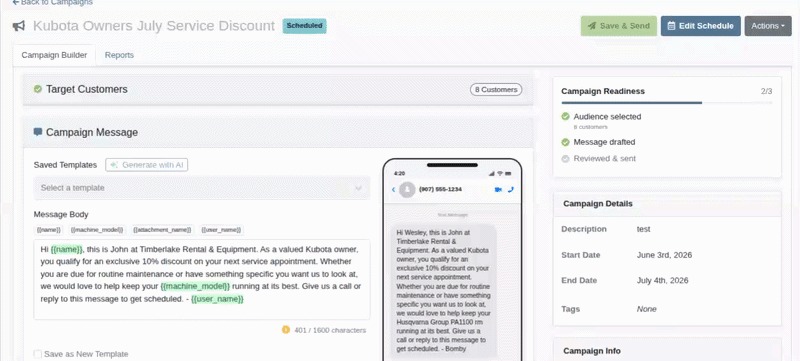Click the Campaign Info panel header

(x=667, y=351)
